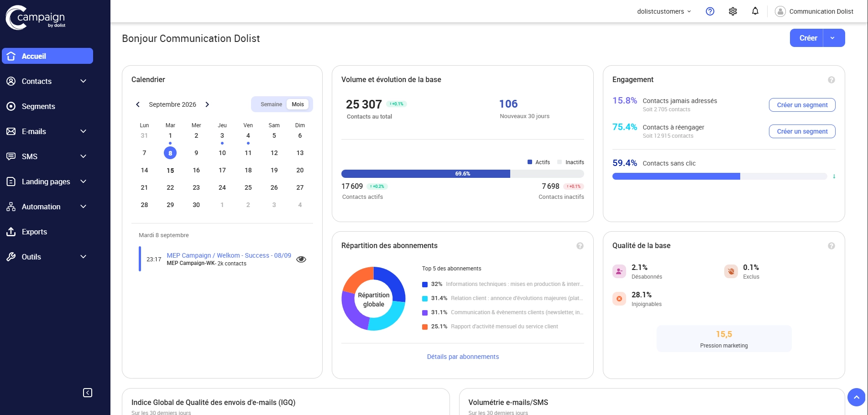Toggle Inactifs legend item
868x415 pixels.
570,162
